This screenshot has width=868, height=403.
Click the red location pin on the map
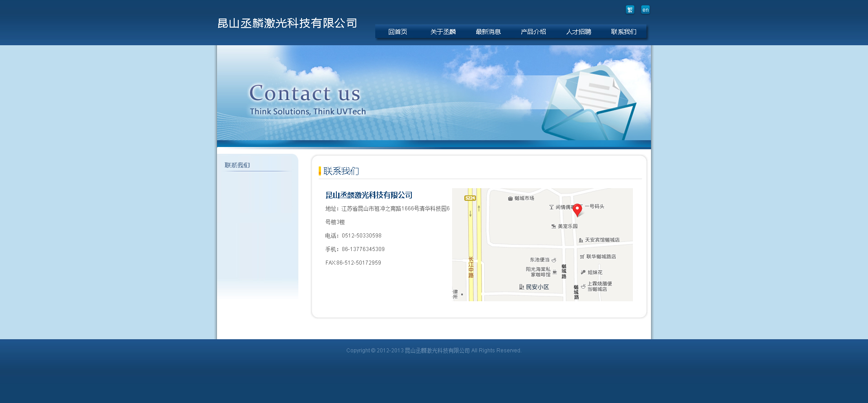point(577,209)
